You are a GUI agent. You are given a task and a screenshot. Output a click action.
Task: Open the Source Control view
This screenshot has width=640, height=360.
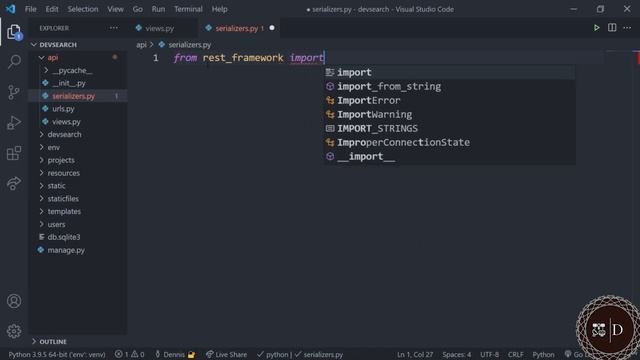click(14, 92)
